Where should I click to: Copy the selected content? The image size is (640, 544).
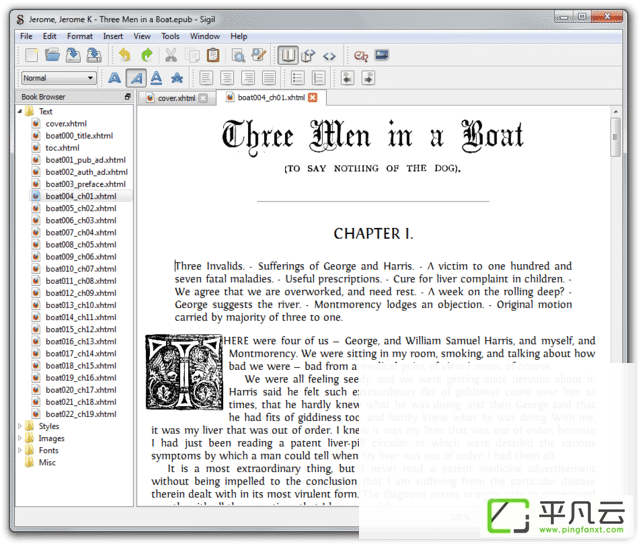tap(192, 55)
